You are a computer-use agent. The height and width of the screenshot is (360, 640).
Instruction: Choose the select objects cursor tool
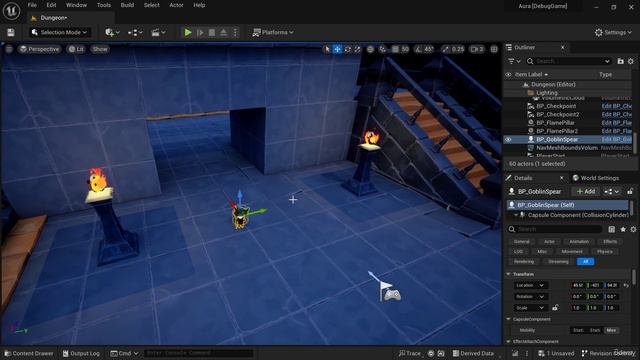point(327,49)
